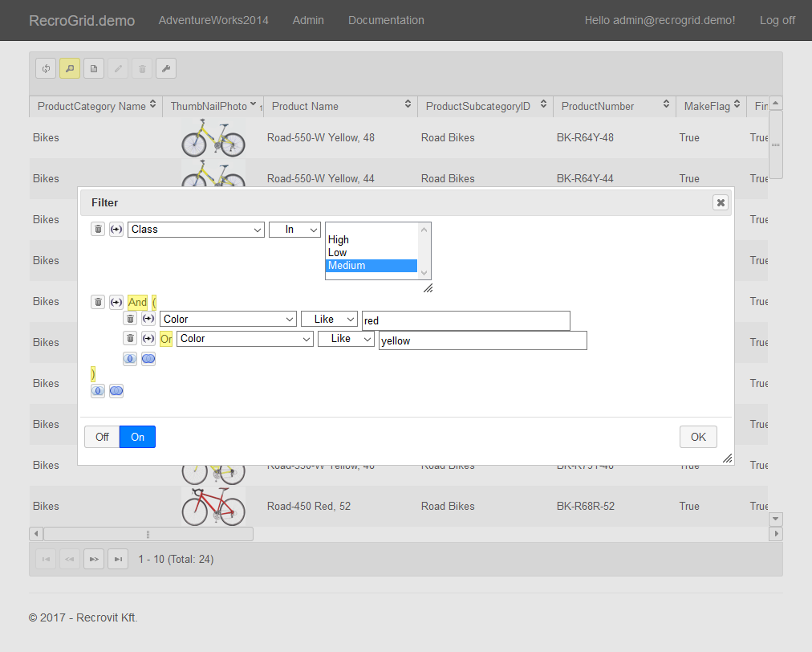812x652 pixels.
Task: Click the pencil edit toolbar icon
Action: tap(118, 68)
